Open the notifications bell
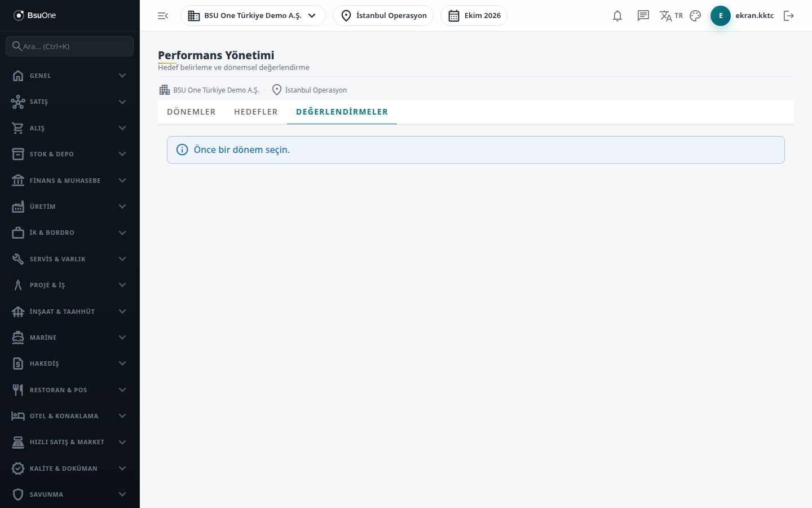Image resolution: width=812 pixels, height=508 pixels. coord(617,16)
